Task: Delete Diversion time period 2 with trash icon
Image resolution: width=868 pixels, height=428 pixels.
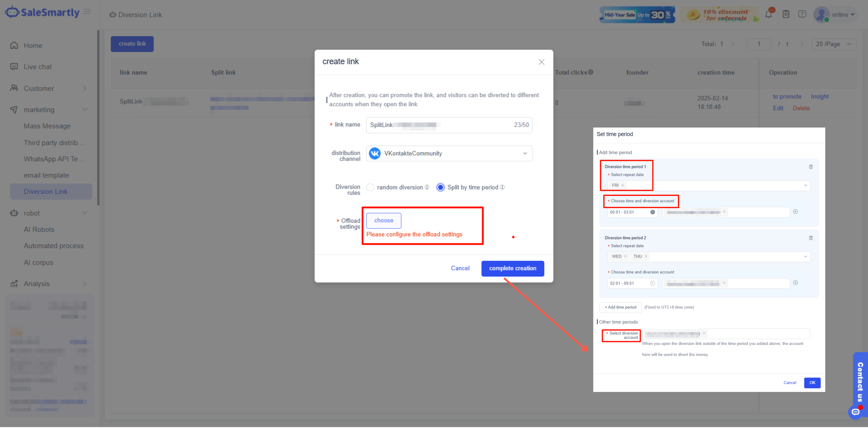Action: [x=811, y=238]
